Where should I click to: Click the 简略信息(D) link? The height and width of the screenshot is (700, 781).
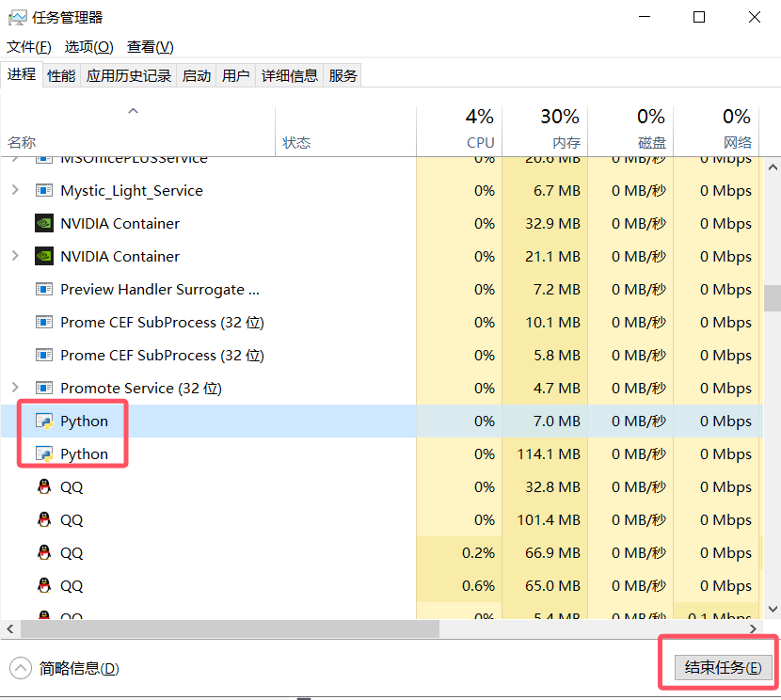79,668
